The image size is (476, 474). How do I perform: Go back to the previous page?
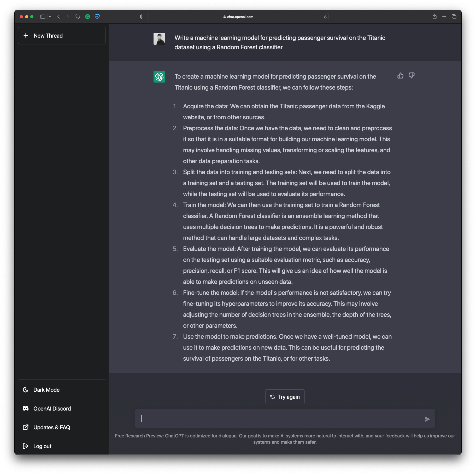pyautogui.click(x=59, y=17)
